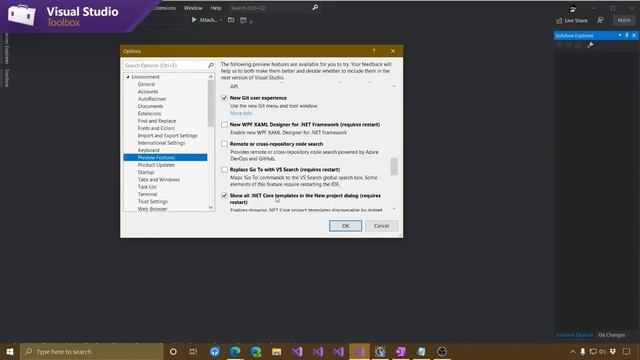Click the Send Feedback icon

pyautogui.click(x=600, y=20)
